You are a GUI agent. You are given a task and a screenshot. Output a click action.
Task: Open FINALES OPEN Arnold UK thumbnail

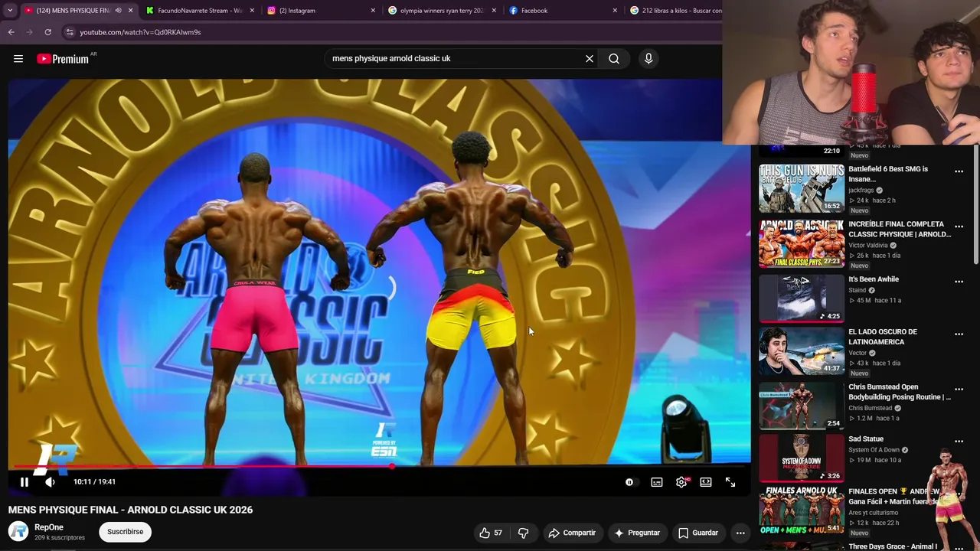802,510
